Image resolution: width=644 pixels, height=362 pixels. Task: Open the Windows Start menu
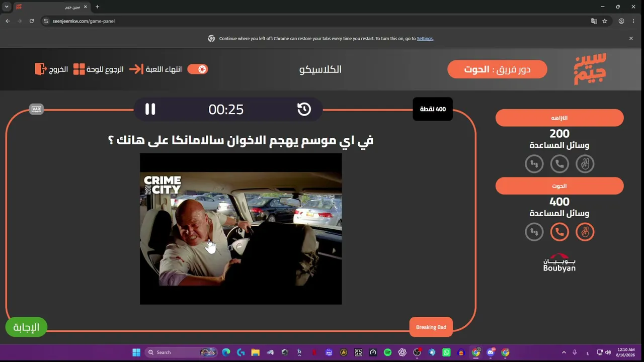136,352
